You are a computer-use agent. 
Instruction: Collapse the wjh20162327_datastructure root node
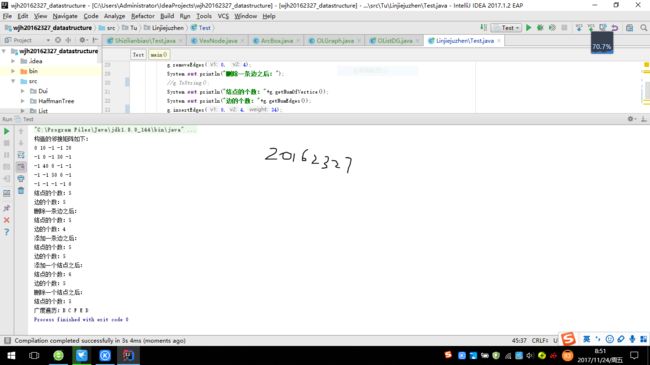point(4,51)
